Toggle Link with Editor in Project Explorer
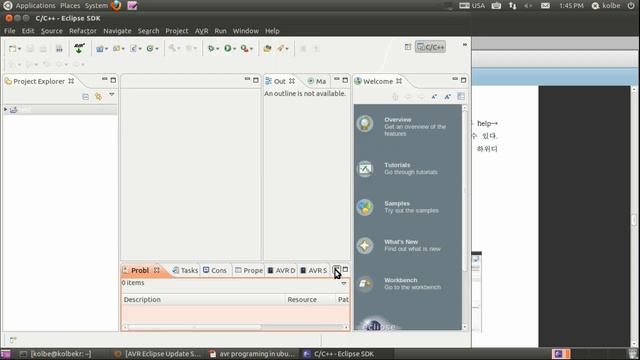 pos(98,97)
